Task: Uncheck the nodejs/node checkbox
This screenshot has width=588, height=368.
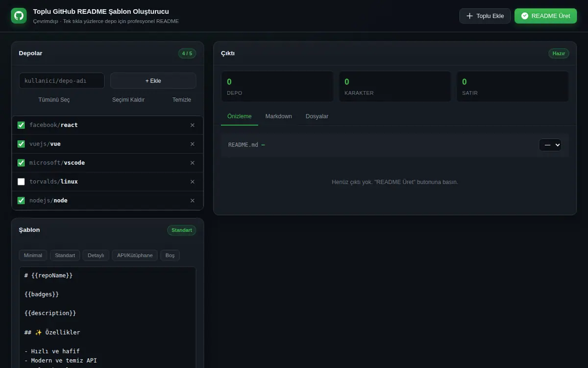Action: [x=21, y=201]
